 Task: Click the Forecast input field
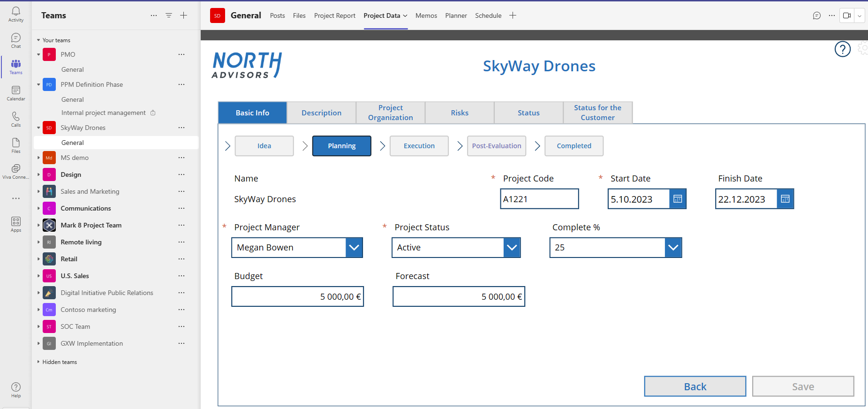click(459, 296)
